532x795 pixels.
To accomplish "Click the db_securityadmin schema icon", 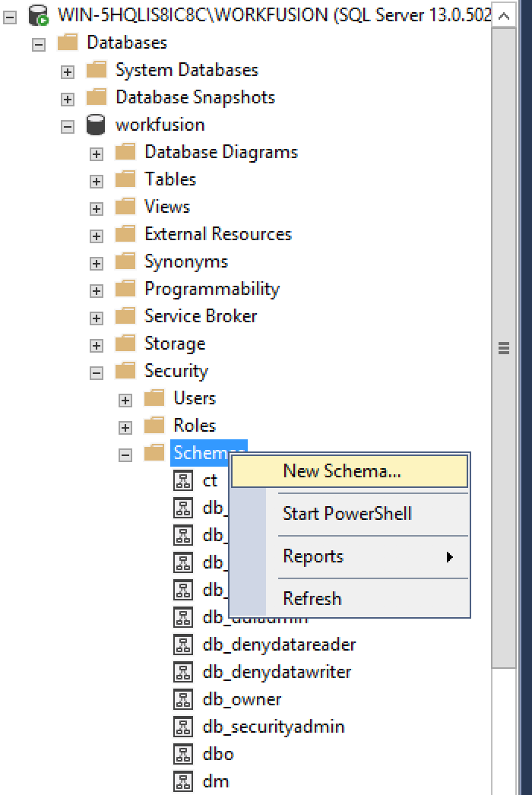I will click(183, 727).
